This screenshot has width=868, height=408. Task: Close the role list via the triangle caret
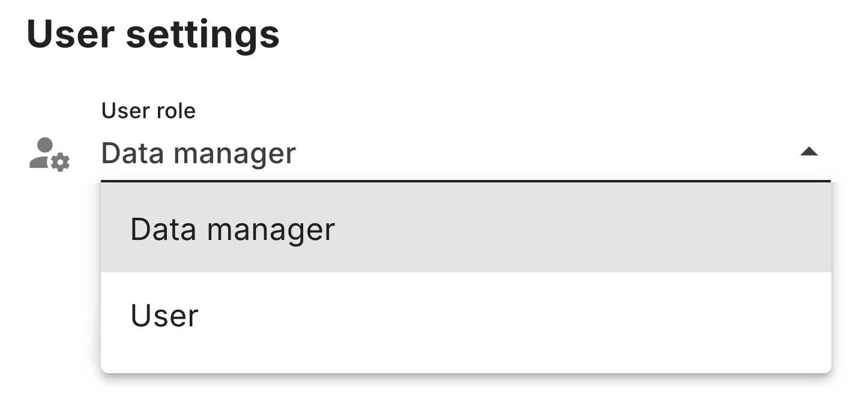tap(809, 152)
